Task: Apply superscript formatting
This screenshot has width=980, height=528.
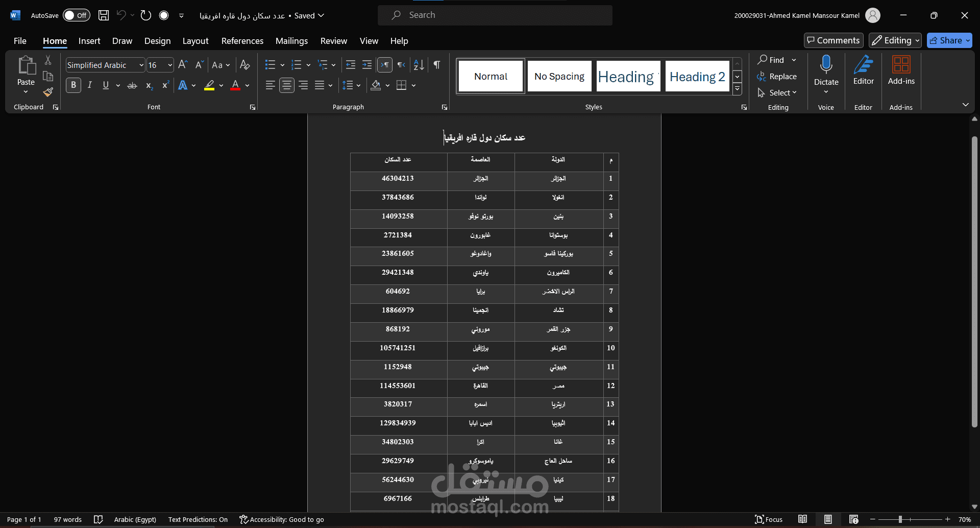Action: tap(165, 85)
